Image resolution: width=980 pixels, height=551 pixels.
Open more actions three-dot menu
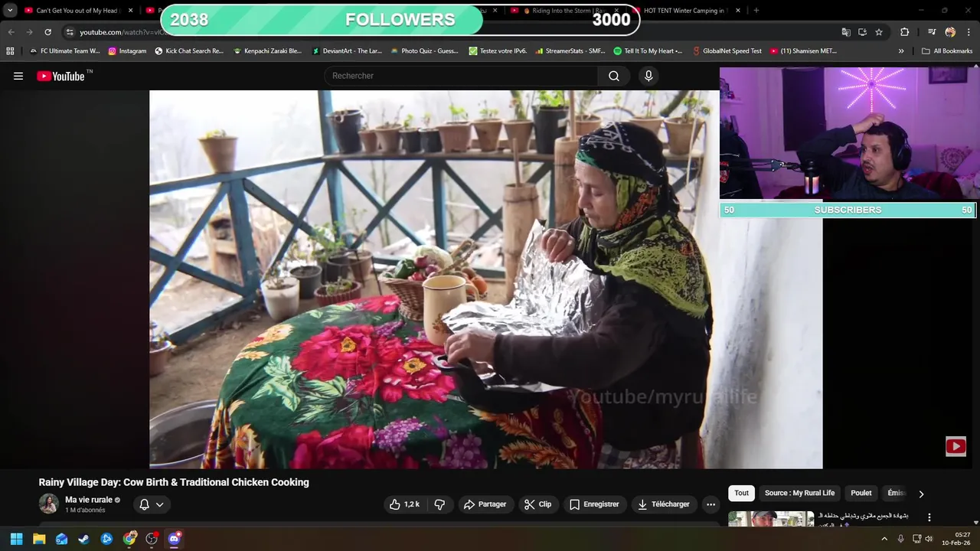[x=710, y=504]
